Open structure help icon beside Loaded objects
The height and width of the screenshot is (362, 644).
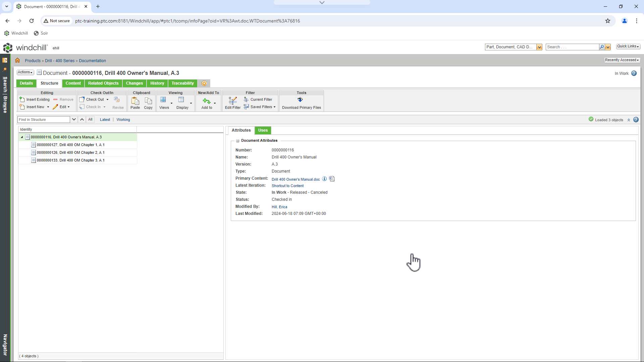coord(636,120)
